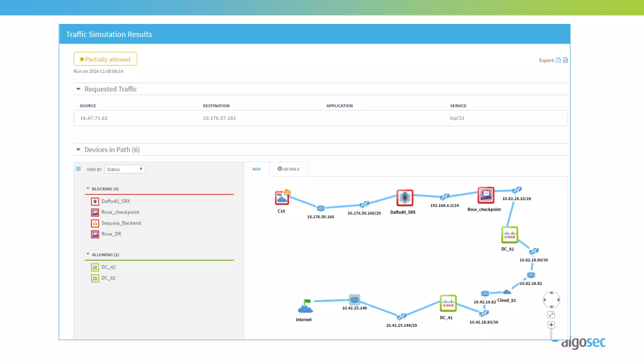Click the Rose_checkpoint node on map

tap(486, 195)
